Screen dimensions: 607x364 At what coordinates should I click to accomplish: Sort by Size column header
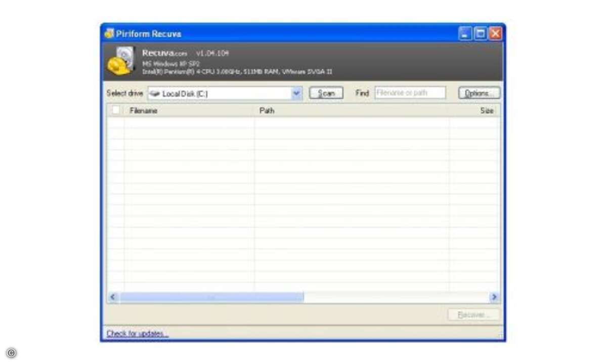[474, 110]
